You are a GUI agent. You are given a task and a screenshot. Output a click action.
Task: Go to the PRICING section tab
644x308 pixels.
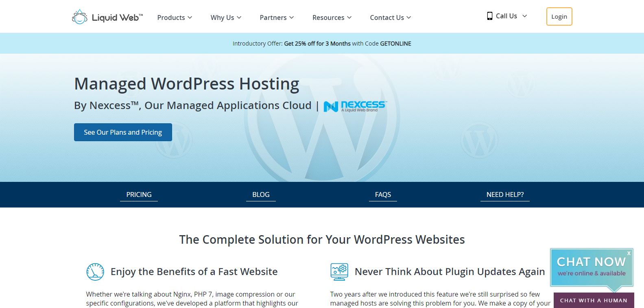click(139, 194)
